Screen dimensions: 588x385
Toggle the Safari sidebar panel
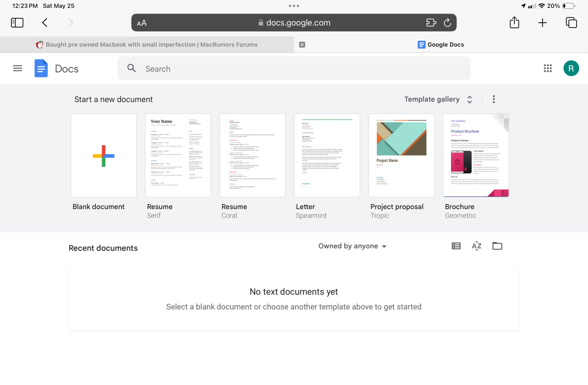[x=17, y=23]
